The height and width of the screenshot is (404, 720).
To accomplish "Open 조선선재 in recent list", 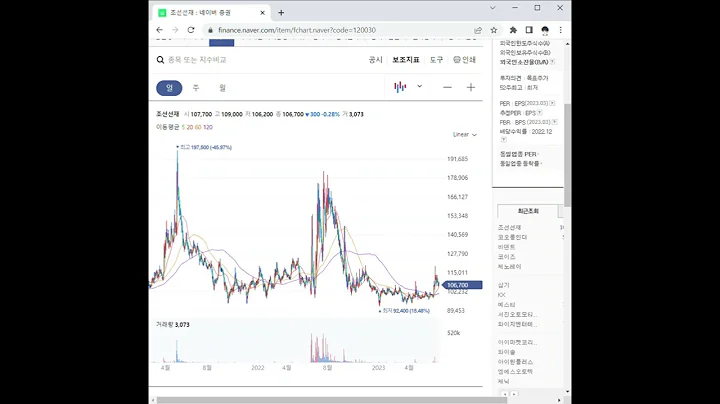I will (x=509, y=227).
